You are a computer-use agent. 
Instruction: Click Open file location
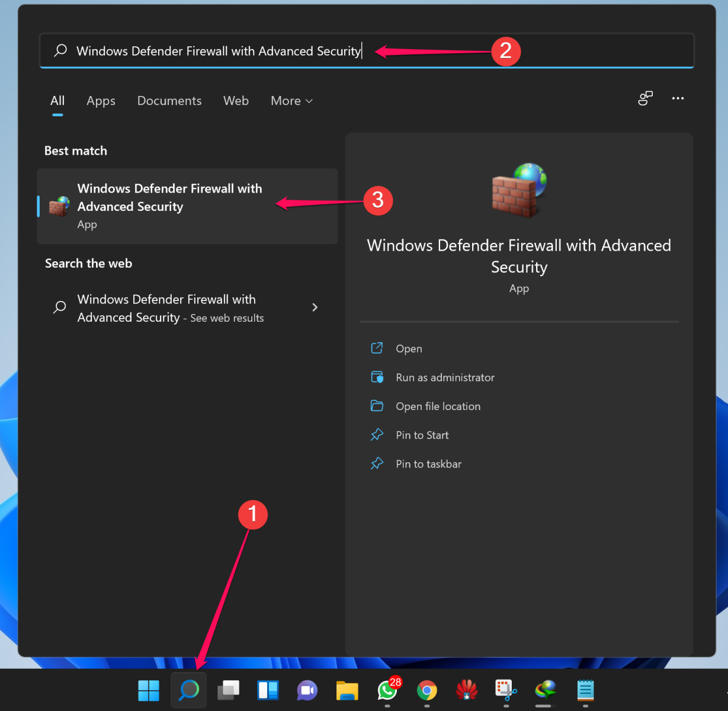tap(438, 406)
